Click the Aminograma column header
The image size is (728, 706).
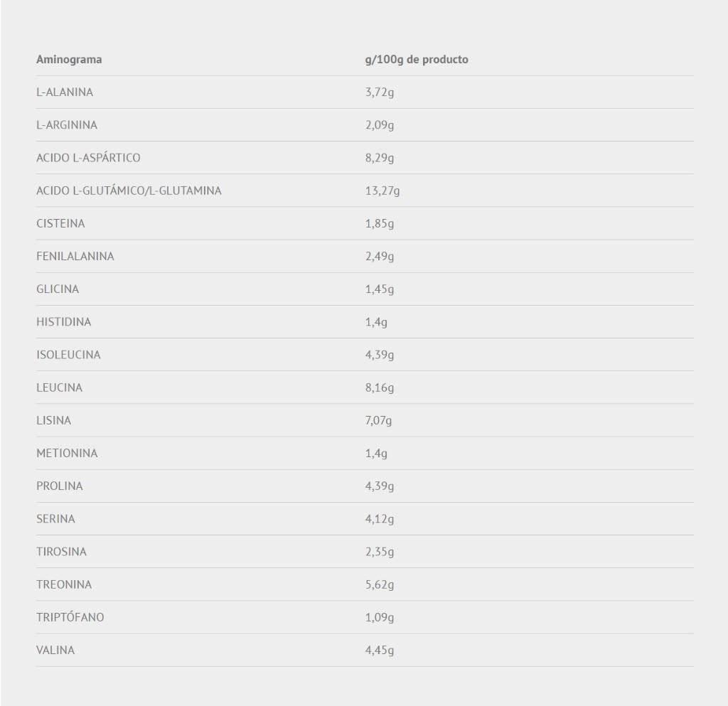[x=69, y=60]
